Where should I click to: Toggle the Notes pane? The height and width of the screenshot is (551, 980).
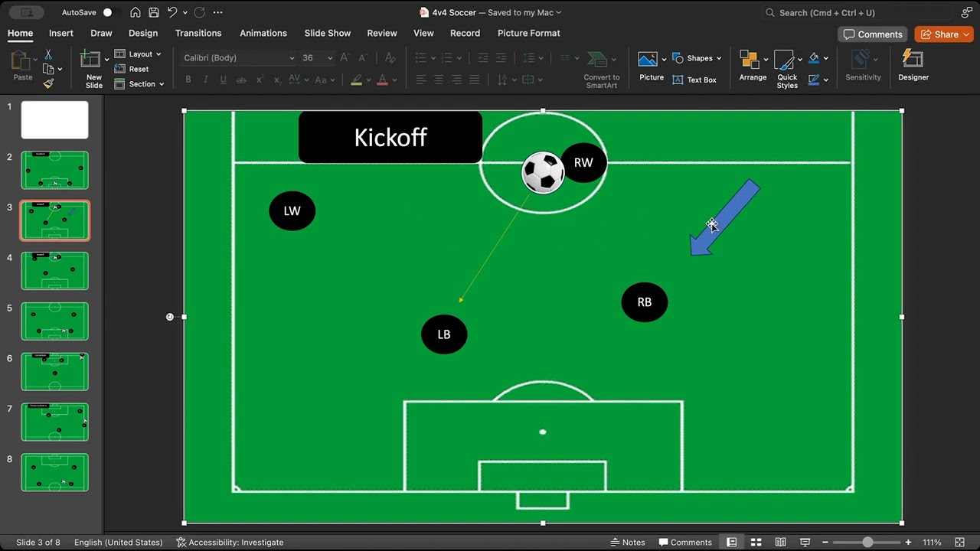pyautogui.click(x=628, y=543)
